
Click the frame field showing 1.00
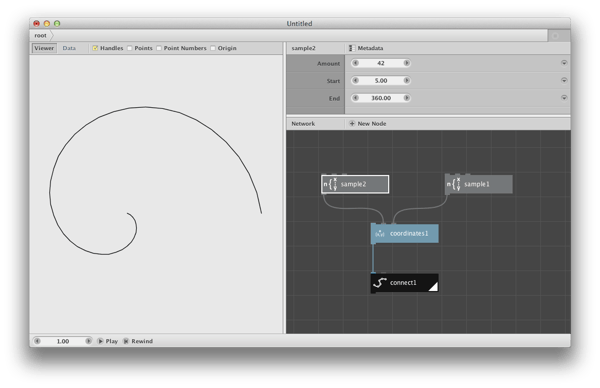(63, 341)
